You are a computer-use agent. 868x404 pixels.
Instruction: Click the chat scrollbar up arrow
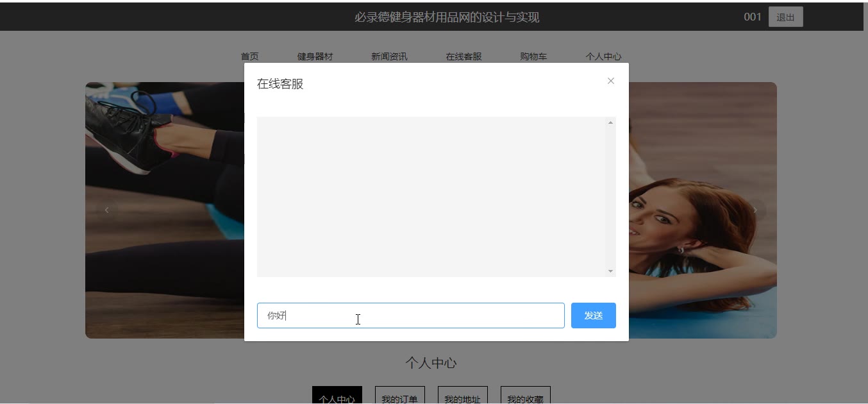point(610,122)
